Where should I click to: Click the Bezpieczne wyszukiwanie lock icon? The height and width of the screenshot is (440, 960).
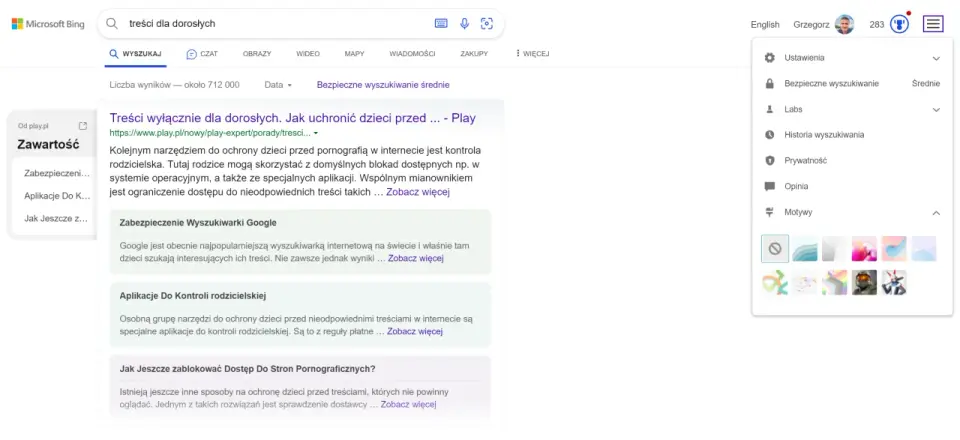click(x=770, y=83)
